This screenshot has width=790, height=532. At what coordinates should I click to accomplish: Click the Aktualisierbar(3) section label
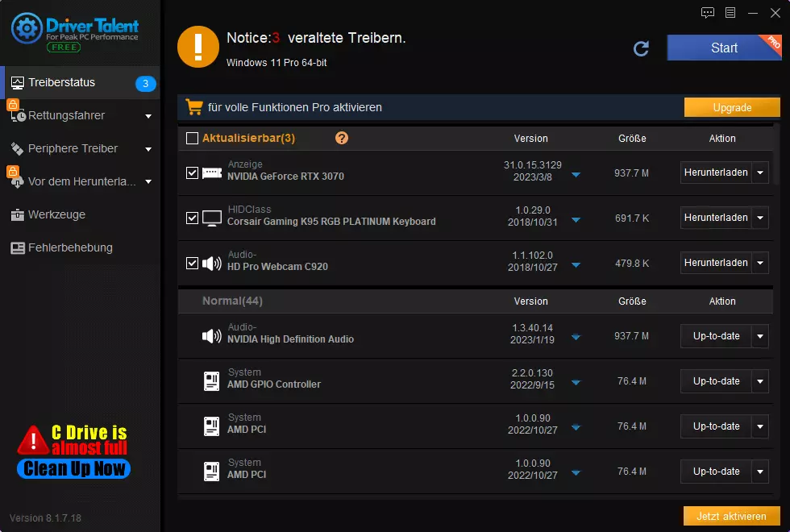248,138
